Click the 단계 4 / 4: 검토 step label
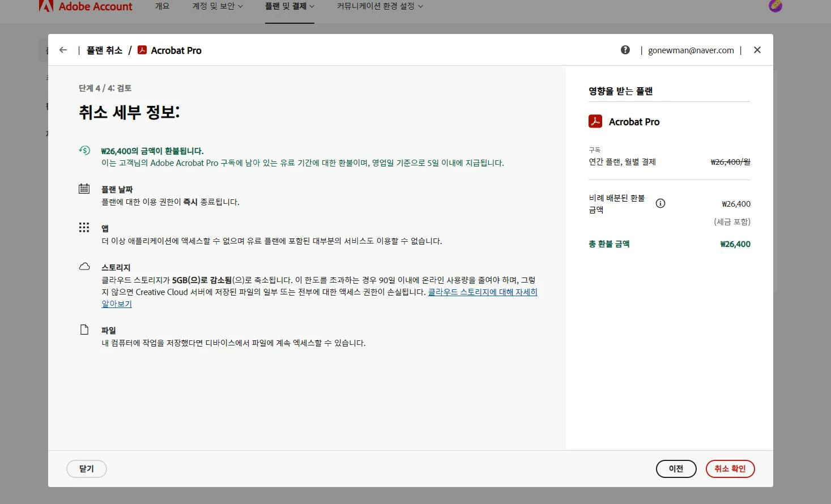This screenshot has height=504, width=831. (105, 88)
